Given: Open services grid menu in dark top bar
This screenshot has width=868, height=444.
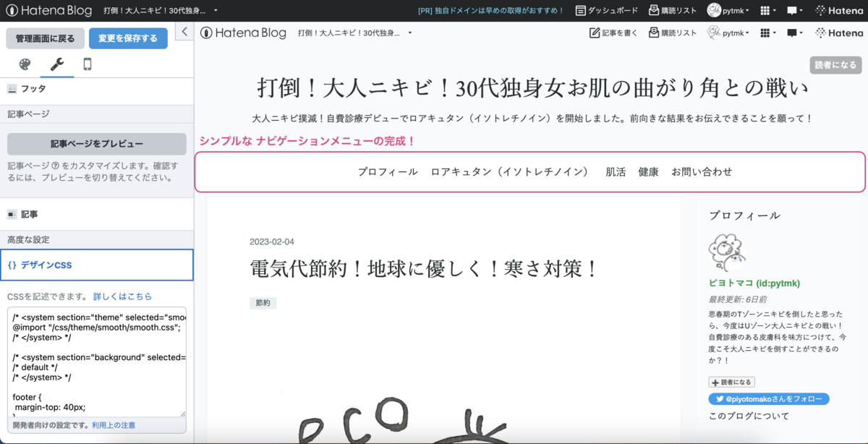Looking at the screenshot, I should pos(768,11).
